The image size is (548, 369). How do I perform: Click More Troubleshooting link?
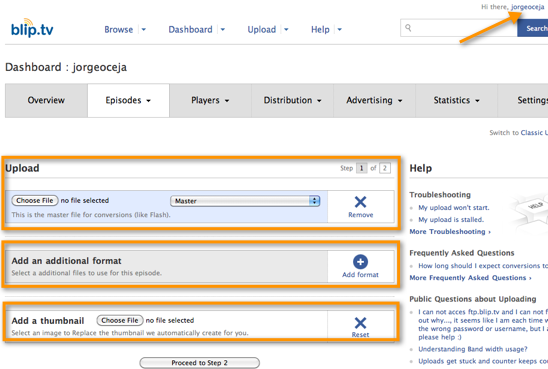(x=450, y=232)
